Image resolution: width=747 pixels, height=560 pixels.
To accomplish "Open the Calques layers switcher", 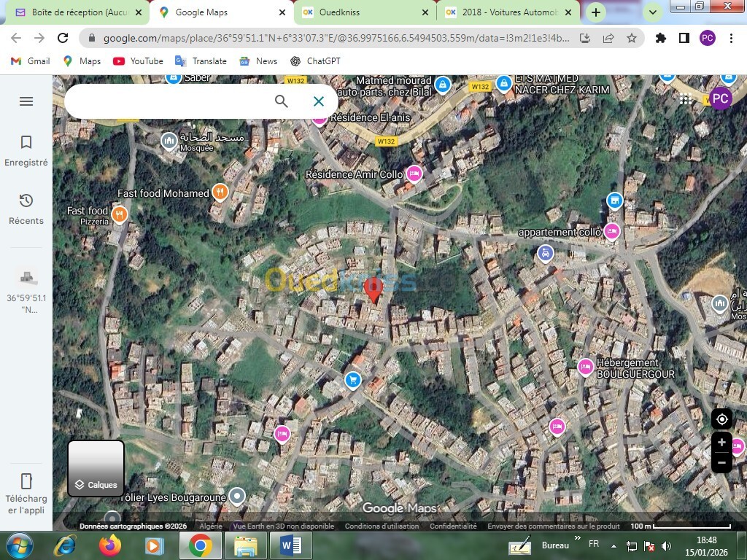I will 96,468.
